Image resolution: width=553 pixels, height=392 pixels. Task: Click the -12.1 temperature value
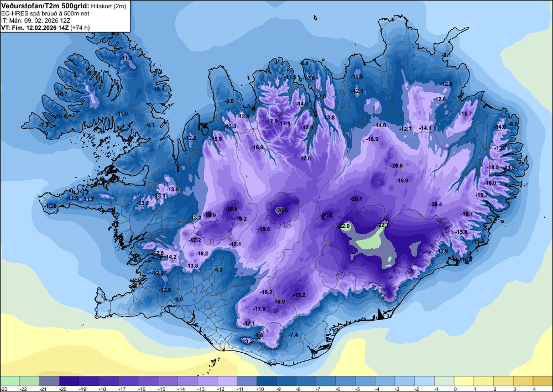point(357,91)
